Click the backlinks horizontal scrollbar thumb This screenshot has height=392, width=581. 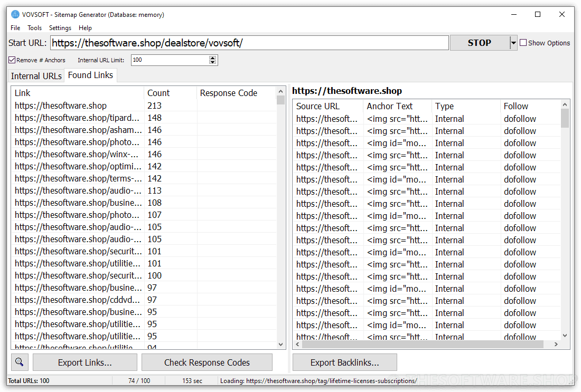[x=423, y=344]
